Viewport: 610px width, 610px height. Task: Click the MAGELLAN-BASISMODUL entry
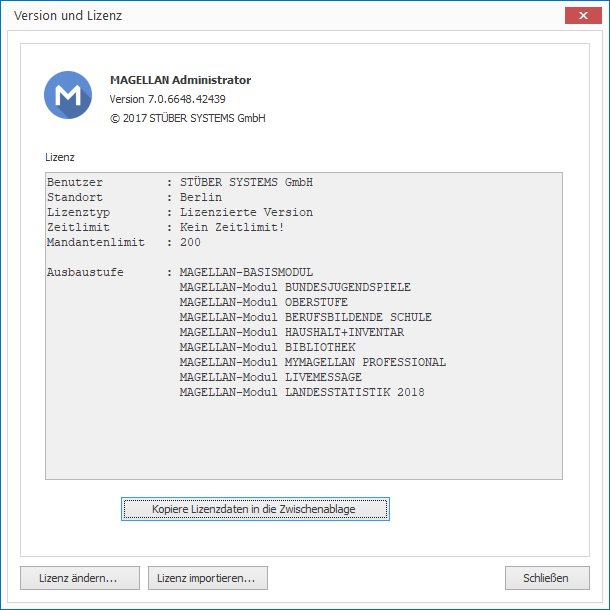point(246,272)
